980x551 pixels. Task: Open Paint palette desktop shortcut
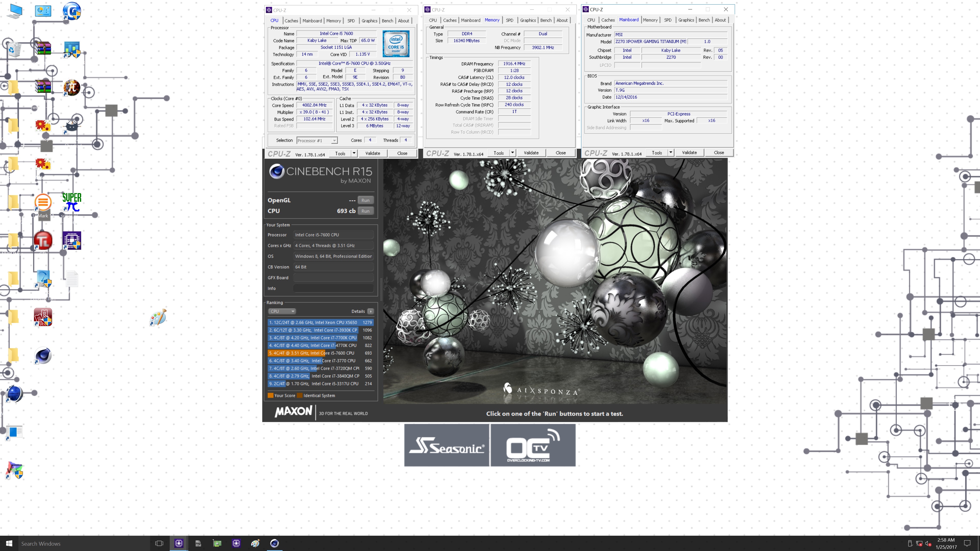158,317
